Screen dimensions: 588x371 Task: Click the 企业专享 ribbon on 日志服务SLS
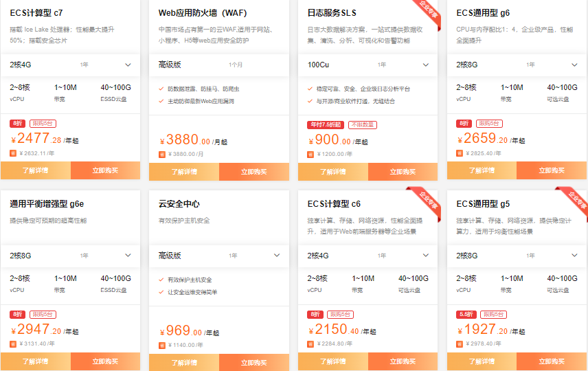[x=427, y=11]
